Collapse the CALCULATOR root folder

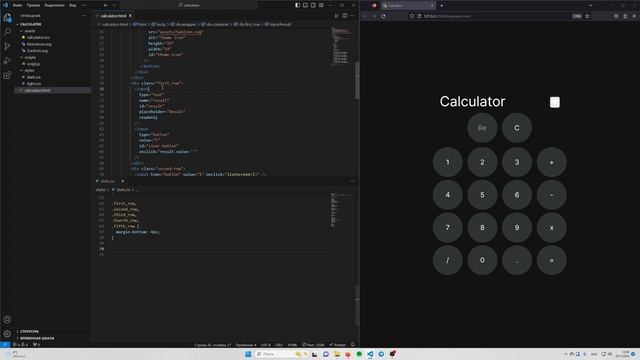coord(31,24)
